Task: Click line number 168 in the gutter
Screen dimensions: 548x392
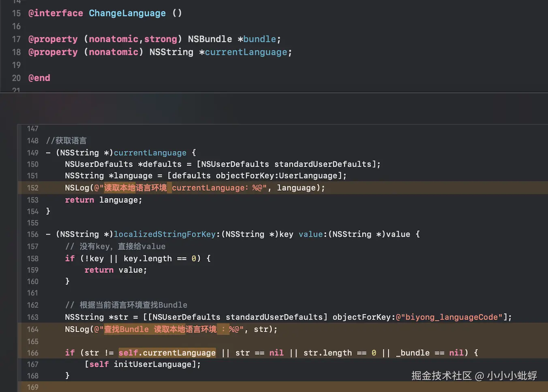Action: coord(33,376)
